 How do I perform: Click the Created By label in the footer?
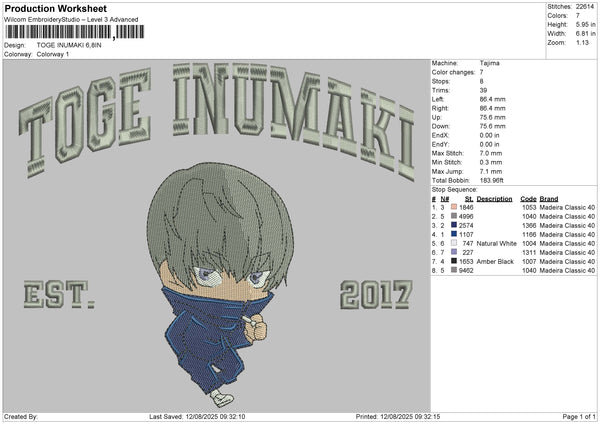point(21,417)
